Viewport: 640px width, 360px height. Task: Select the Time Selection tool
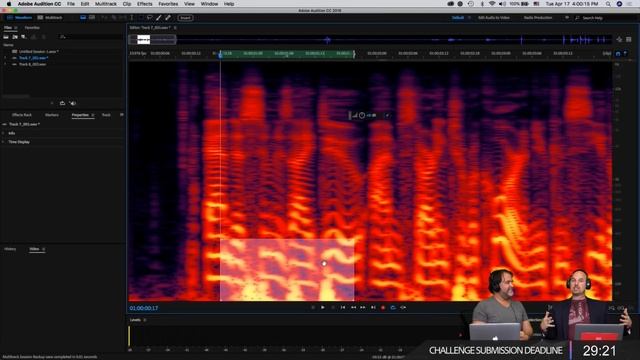coord(131,18)
